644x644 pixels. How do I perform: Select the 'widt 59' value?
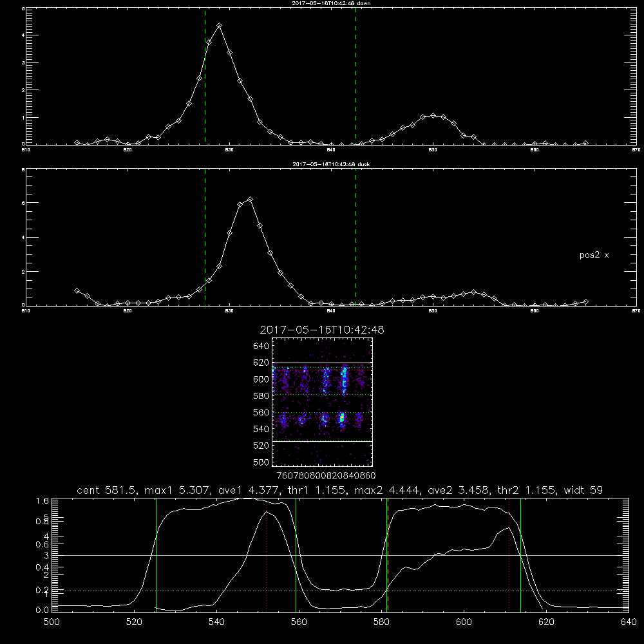point(583,490)
